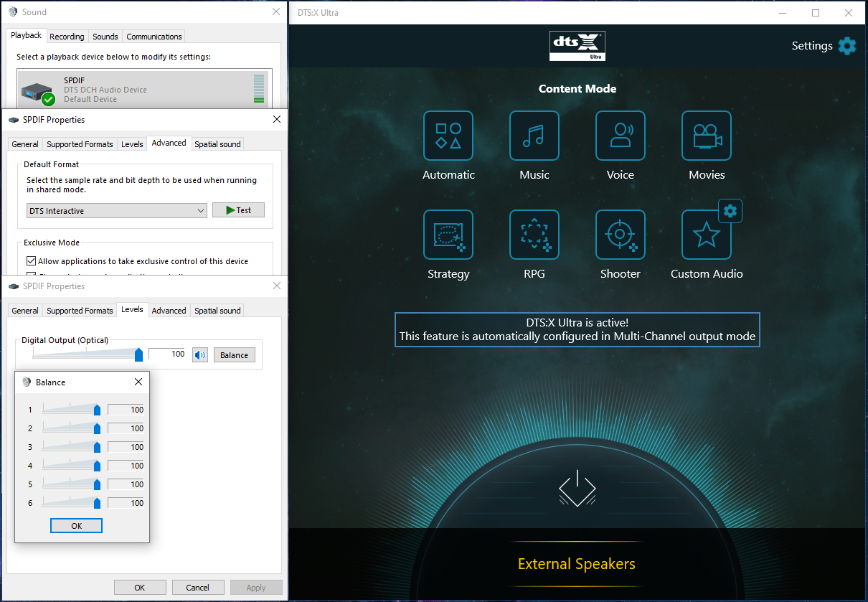
Task: Select the Automatic content mode icon
Action: click(448, 136)
